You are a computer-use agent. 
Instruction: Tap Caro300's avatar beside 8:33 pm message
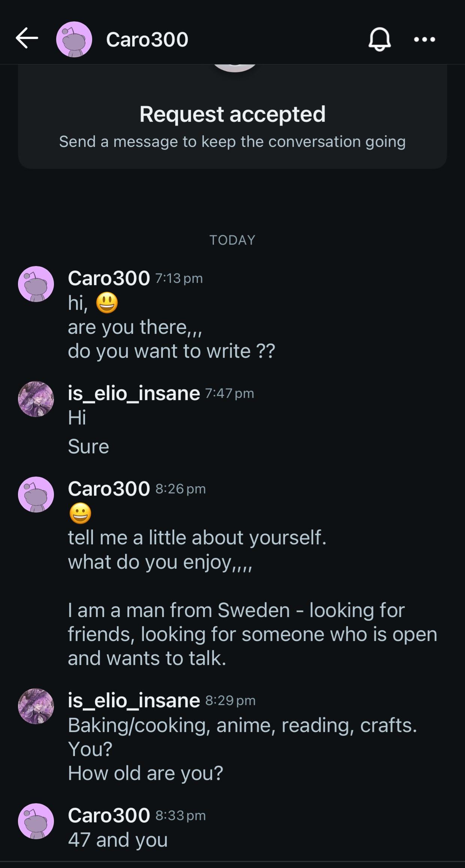coord(36,821)
